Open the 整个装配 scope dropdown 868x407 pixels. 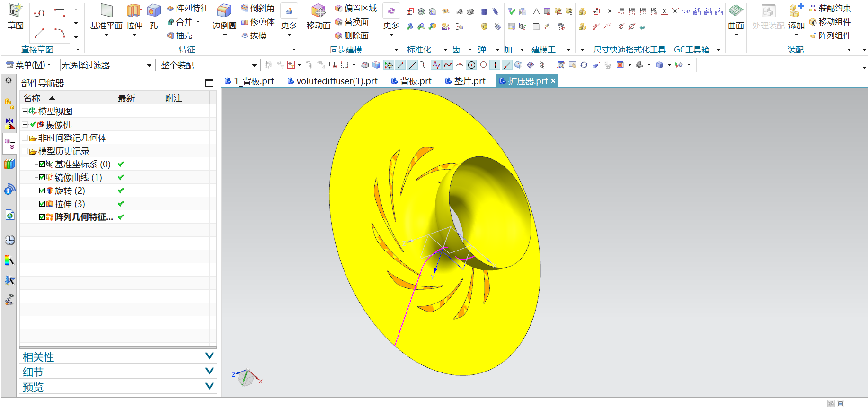click(x=210, y=65)
